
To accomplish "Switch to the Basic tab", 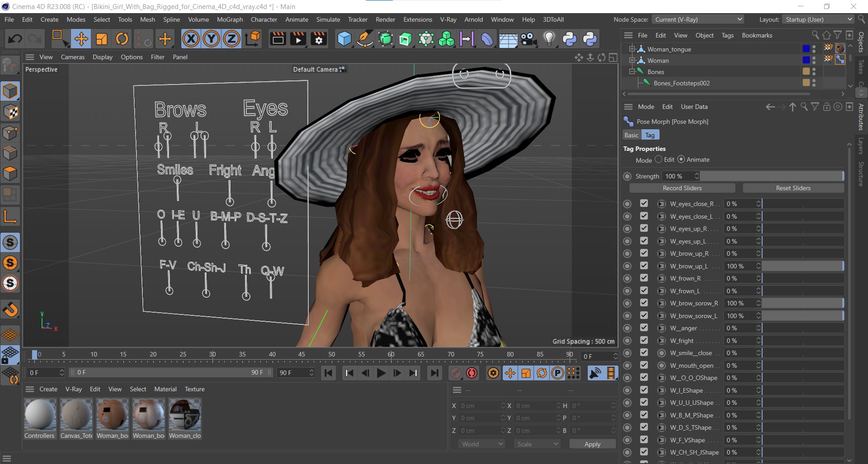I will click(x=631, y=135).
